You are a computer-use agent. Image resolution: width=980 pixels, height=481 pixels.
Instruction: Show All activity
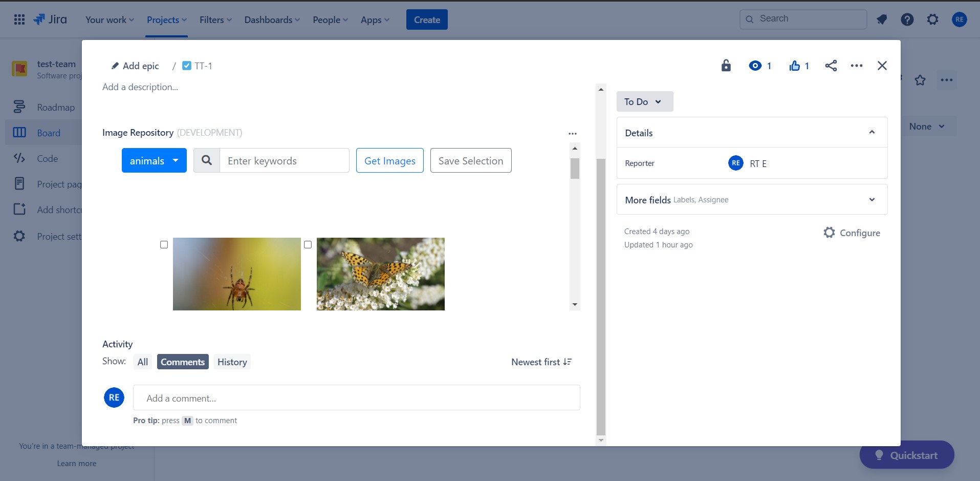click(143, 362)
